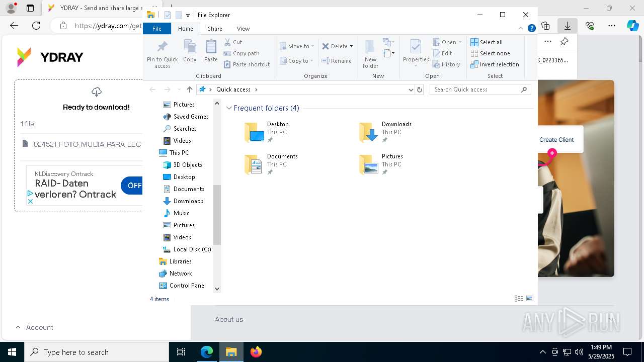Click Cut in the ribbon

click(x=233, y=42)
